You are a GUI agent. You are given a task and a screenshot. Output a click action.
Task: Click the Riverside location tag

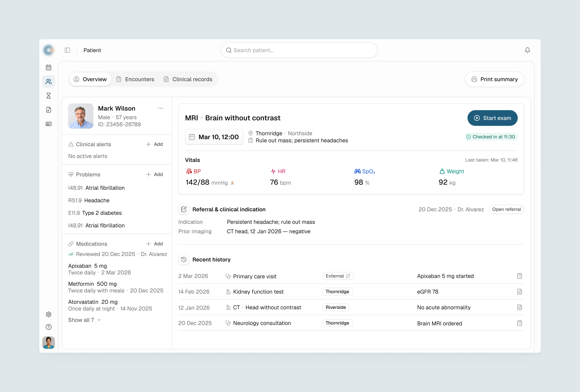pyautogui.click(x=336, y=307)
